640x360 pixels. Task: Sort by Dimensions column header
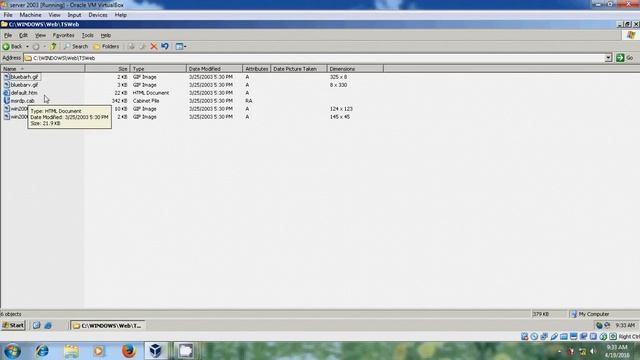point(355,69)
